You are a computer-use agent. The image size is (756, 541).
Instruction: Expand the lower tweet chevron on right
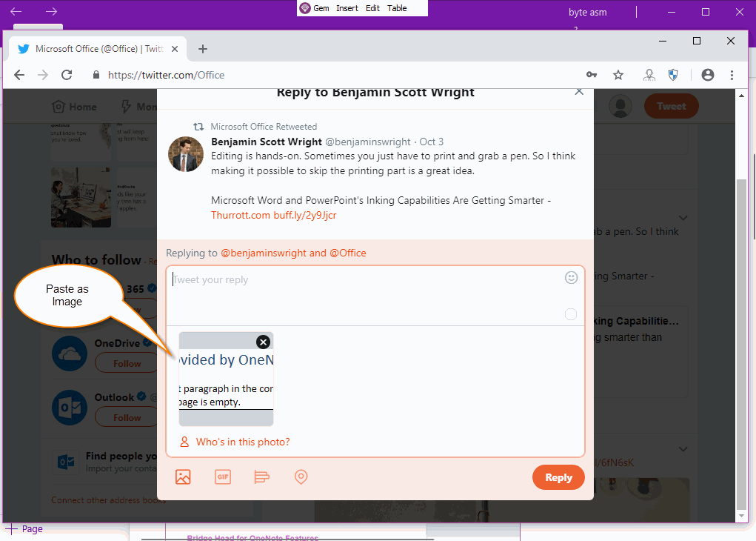pos(683,449)
